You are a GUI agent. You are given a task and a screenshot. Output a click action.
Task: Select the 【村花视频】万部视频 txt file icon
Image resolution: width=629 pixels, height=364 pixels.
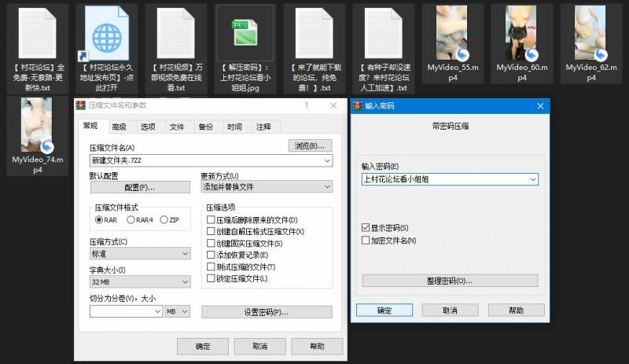[175, 33]
